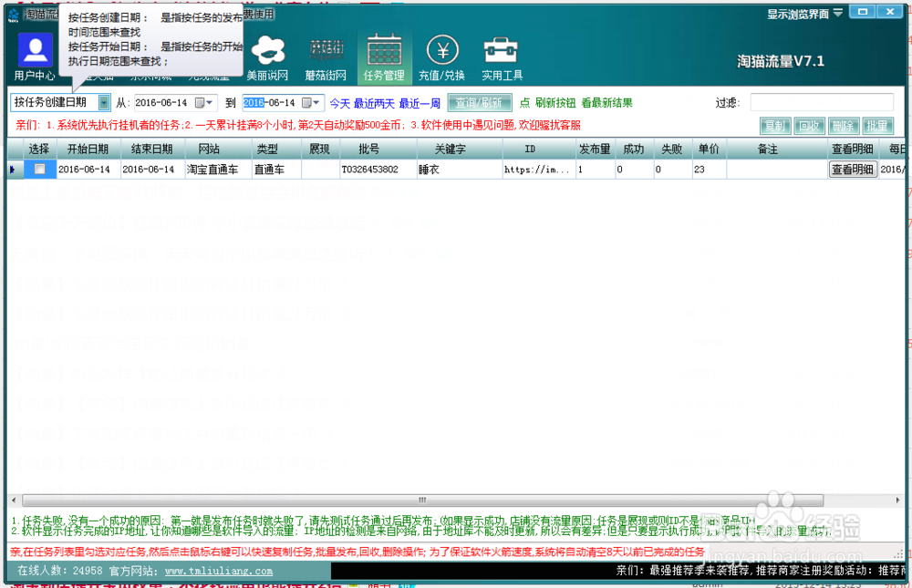This screenshot has height=588, width=912.
Task: Click the 最近一周 link
Action: pos(420,103)
